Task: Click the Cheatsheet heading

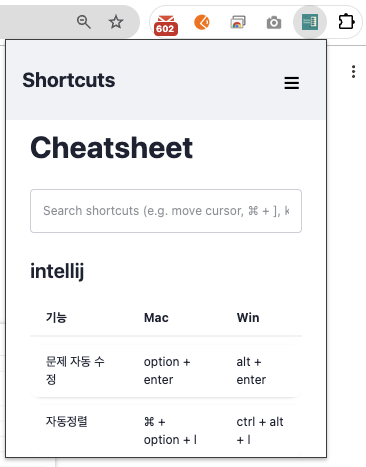Action: pos(111,148)
